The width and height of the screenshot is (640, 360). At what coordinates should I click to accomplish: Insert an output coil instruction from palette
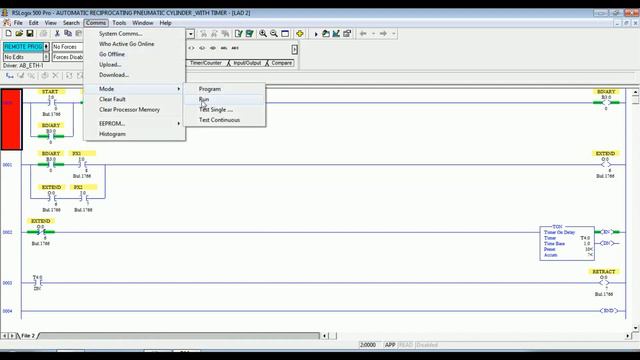191,48
